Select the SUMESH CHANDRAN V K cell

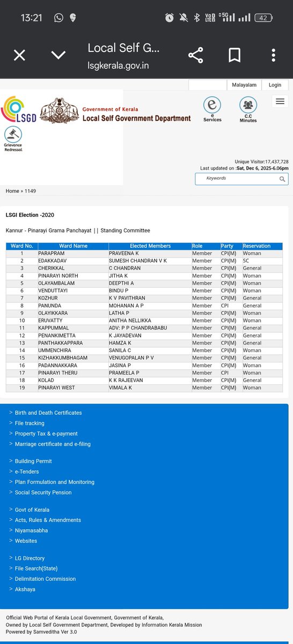[x=150, y=261]
